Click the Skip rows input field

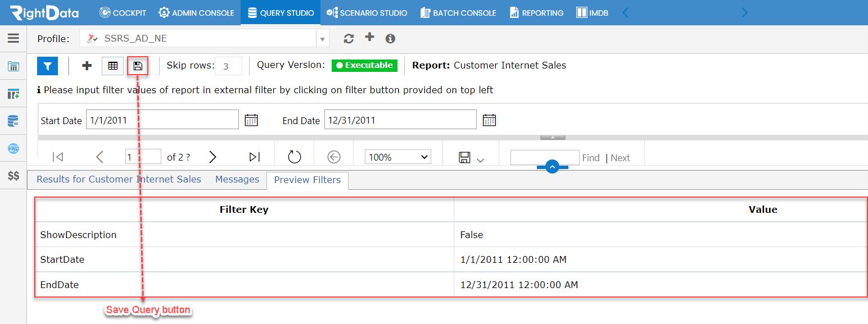pyautogui.click(x=229, y=66)
